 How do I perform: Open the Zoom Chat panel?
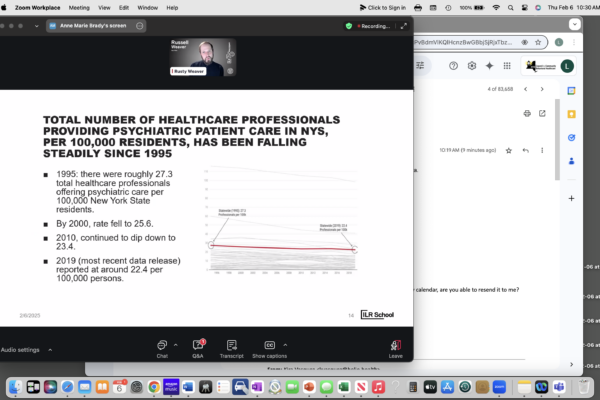(162, 343)
